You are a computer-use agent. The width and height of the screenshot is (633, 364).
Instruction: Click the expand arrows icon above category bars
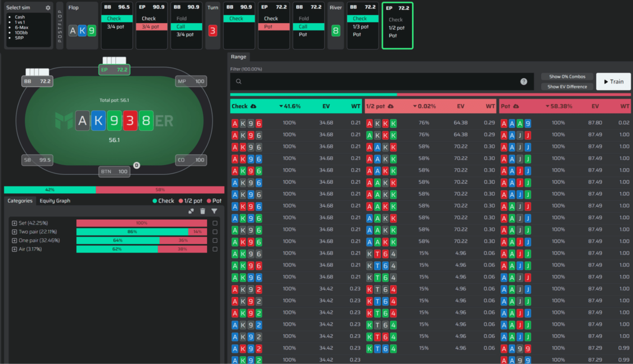(191, 211)
